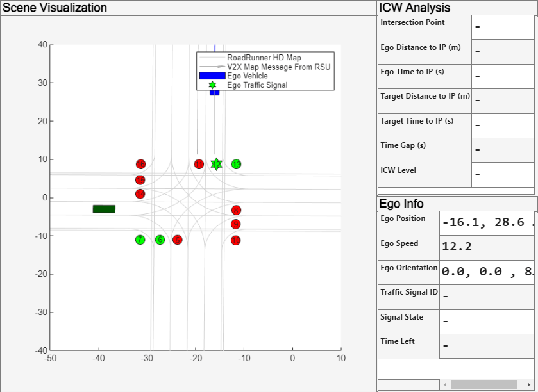Viewport: 538px width, 392px height.
Task: Select the ICW Level value cell
Action: (x=503, y=174)
